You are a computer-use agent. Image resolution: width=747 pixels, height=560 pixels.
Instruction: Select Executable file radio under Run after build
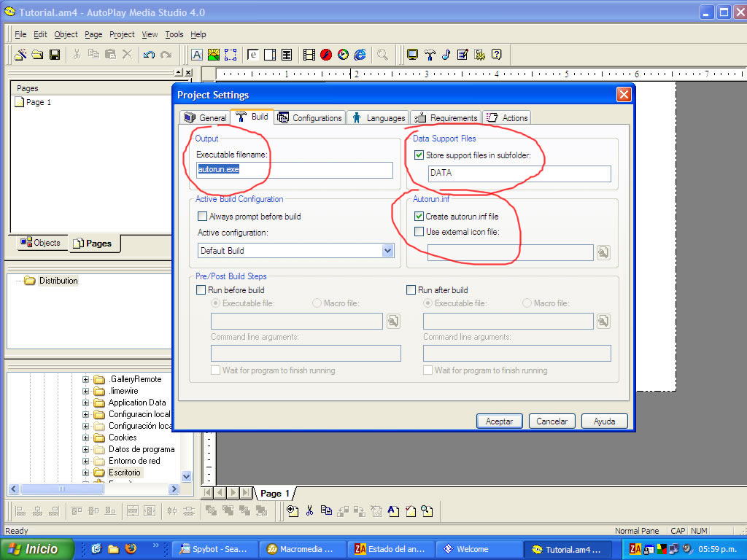click(x=427, y=303)
